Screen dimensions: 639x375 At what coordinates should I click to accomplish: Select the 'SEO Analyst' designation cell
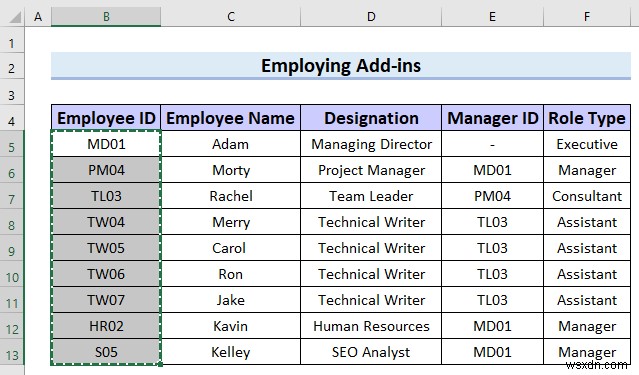[371, 352]
